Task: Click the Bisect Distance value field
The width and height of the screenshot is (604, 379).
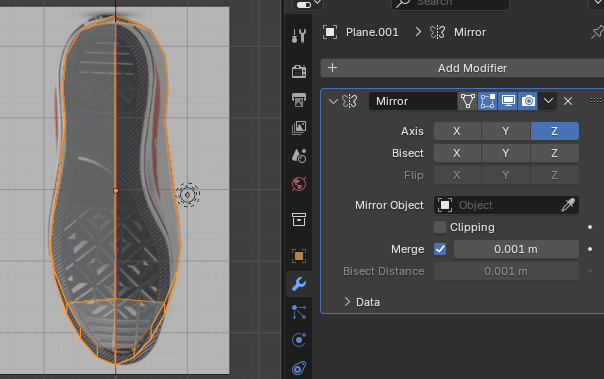Action: [506, 271]
